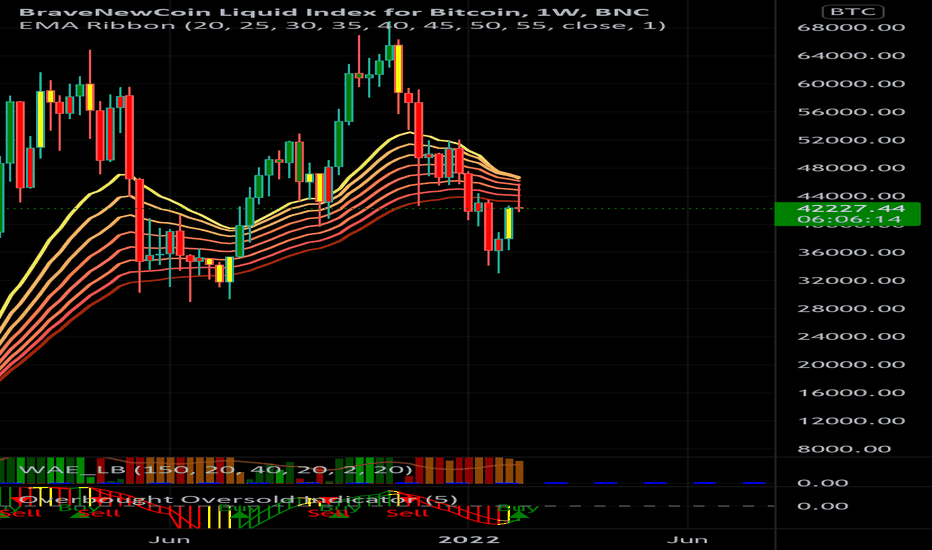Click the 16000.00 price axis label
The width and height of the screenshot is (932, 550).
point(851,392)
